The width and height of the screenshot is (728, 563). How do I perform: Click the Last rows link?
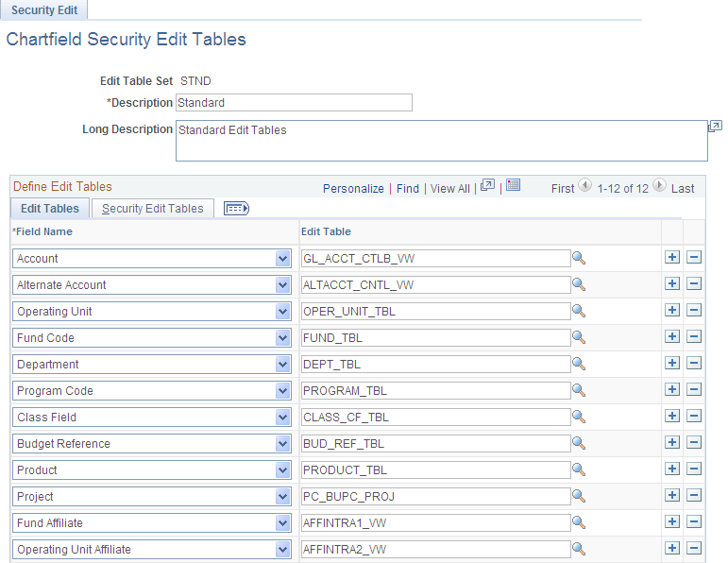click(x=683, y=189)
